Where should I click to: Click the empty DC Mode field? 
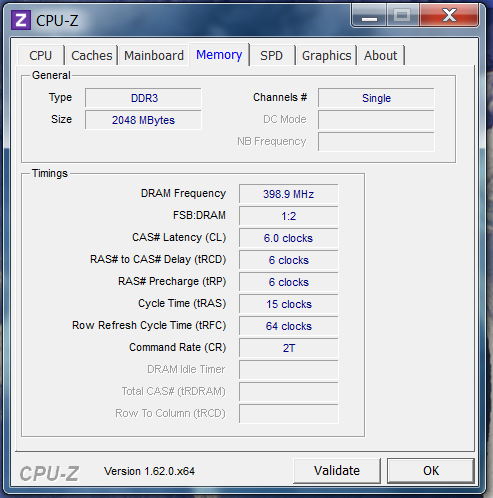click(376, 120)
